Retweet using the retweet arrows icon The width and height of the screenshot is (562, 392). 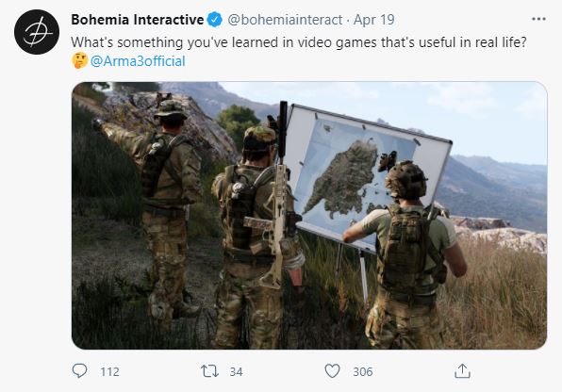tap(209, 371)
